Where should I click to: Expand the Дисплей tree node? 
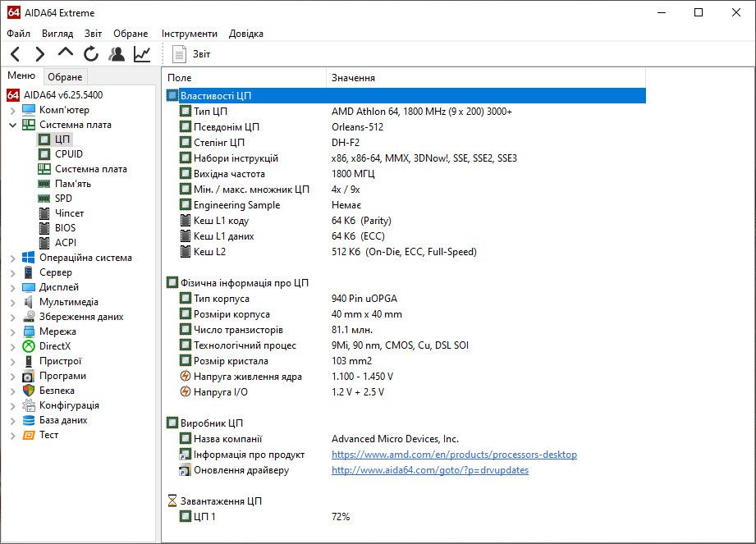[13, 288]
